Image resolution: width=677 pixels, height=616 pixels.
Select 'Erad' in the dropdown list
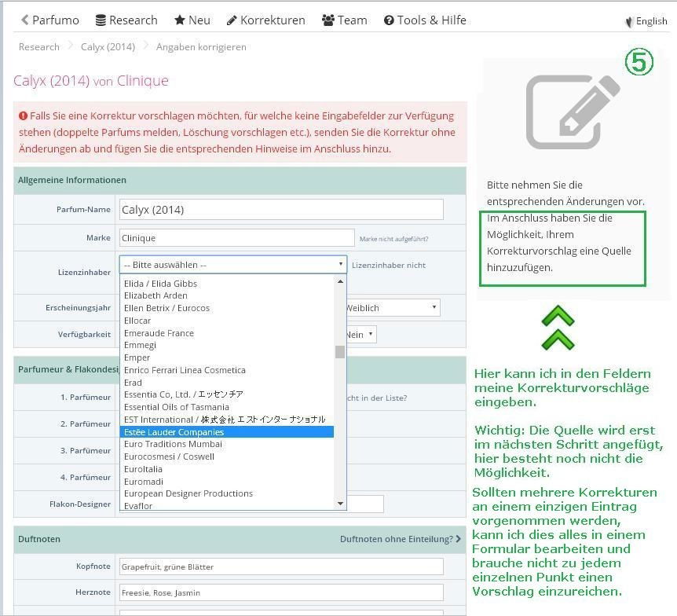click(227, 383)
